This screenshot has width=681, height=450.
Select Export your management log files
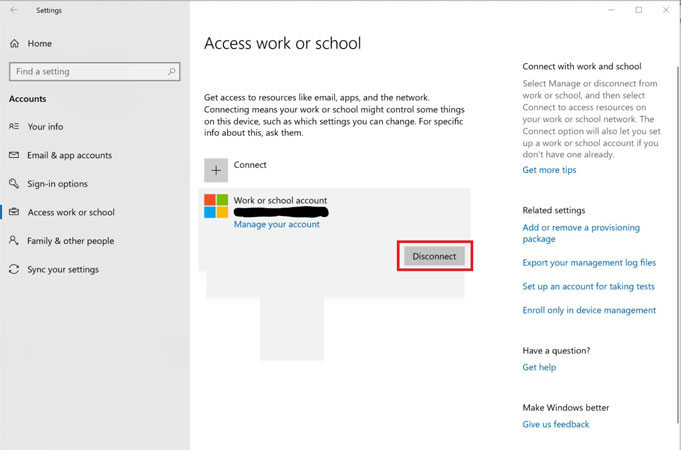(x=589, y=263)
